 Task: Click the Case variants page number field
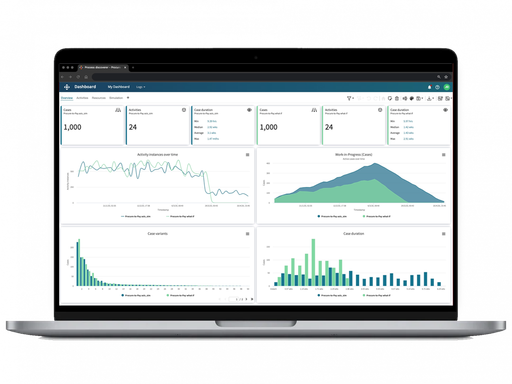233,299
